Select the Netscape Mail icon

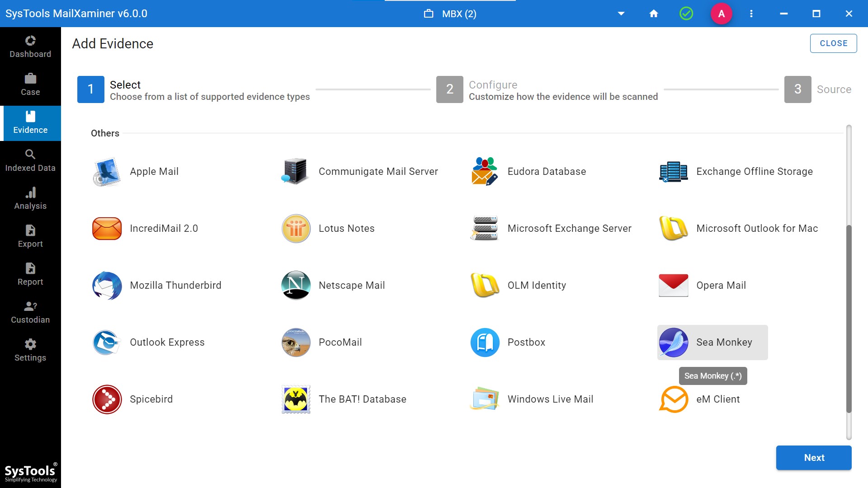(x=296, y=286)
